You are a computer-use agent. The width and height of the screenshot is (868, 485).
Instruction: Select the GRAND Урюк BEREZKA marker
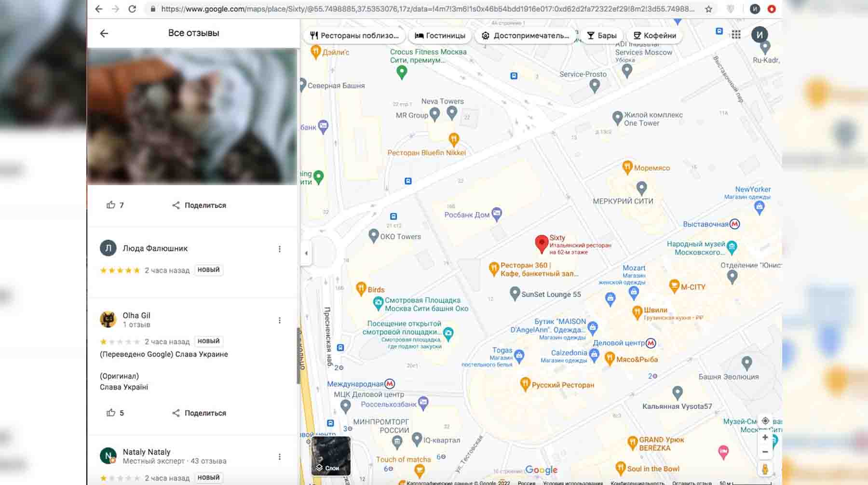pos(633,443)
